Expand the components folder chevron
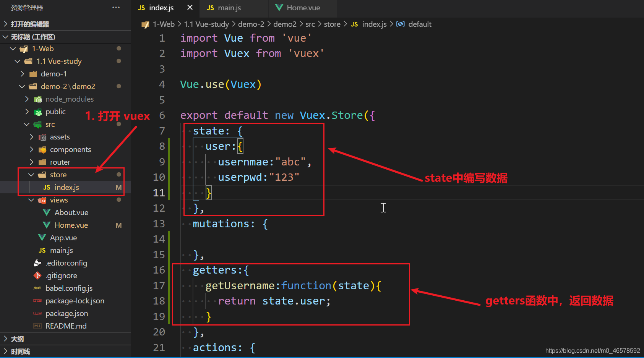The image size is (644, 358). (x=31, y=149)
